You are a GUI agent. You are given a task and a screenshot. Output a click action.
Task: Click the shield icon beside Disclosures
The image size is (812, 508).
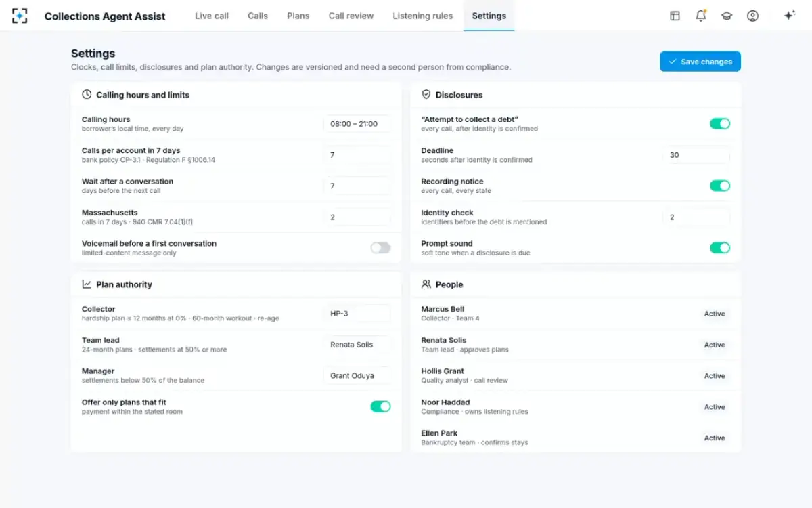[x=426, y=95]
